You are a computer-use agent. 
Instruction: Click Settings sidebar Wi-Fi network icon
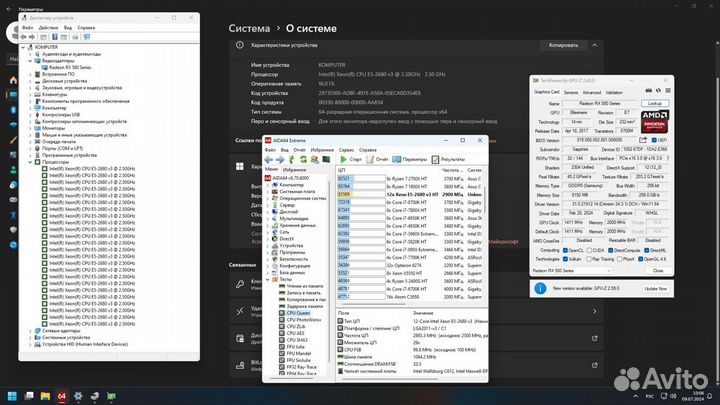[13, 124]
